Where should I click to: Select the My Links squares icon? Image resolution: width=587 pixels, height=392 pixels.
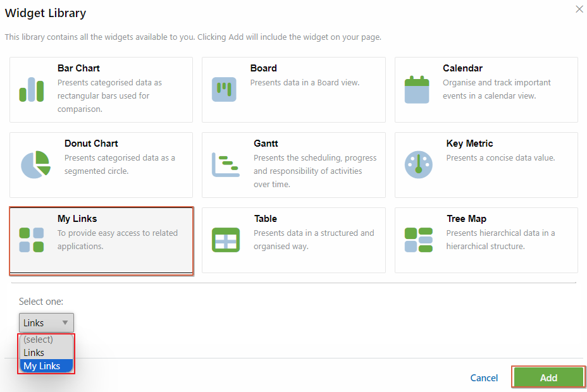(32, 240)
